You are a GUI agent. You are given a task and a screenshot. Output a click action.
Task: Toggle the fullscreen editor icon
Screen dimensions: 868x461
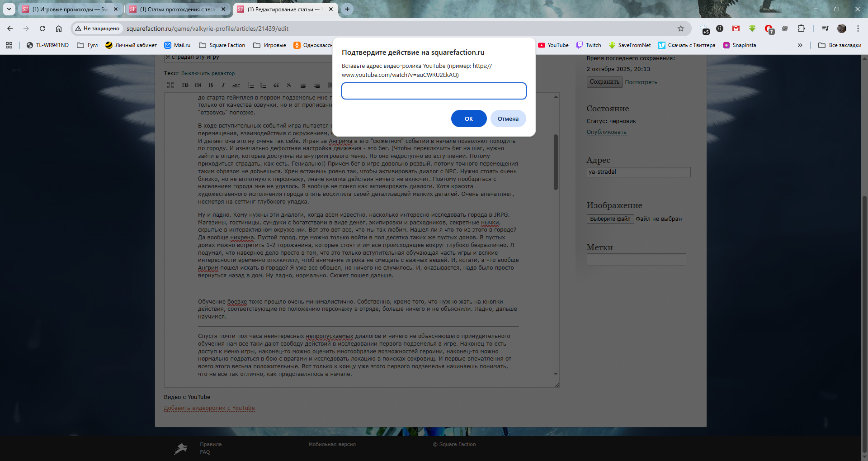pos(170,85)
